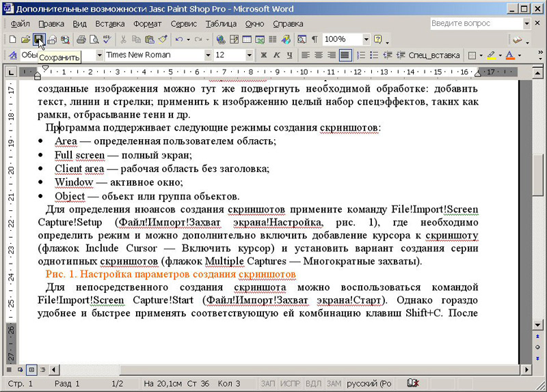
Task: Click the Спец_вставка button
Action: [435, 55]
